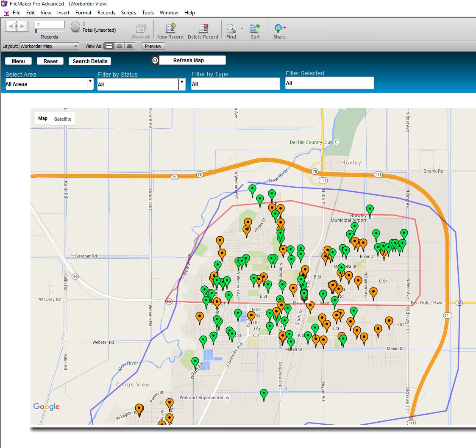Click orange pin near W Legion Rd
This screenshot has height=448, width=476.
139,410
